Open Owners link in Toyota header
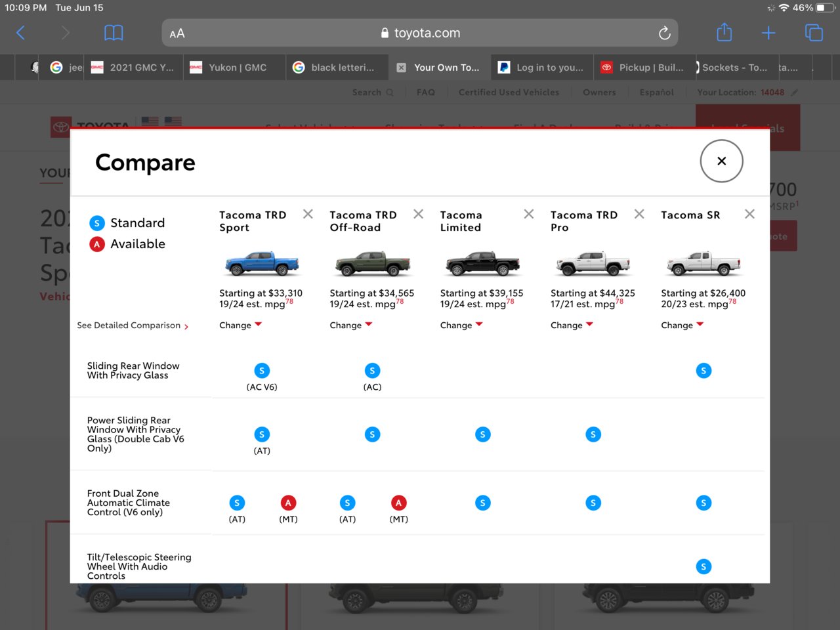 tap(599, 93)
